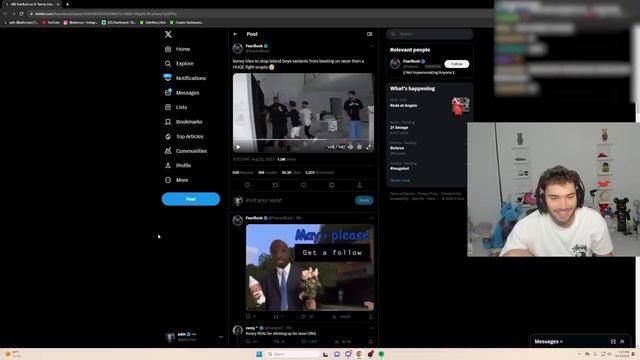Like icon under the meme image post
The height and width of the screenshot is (360, 640).
[x=303, y=317]
